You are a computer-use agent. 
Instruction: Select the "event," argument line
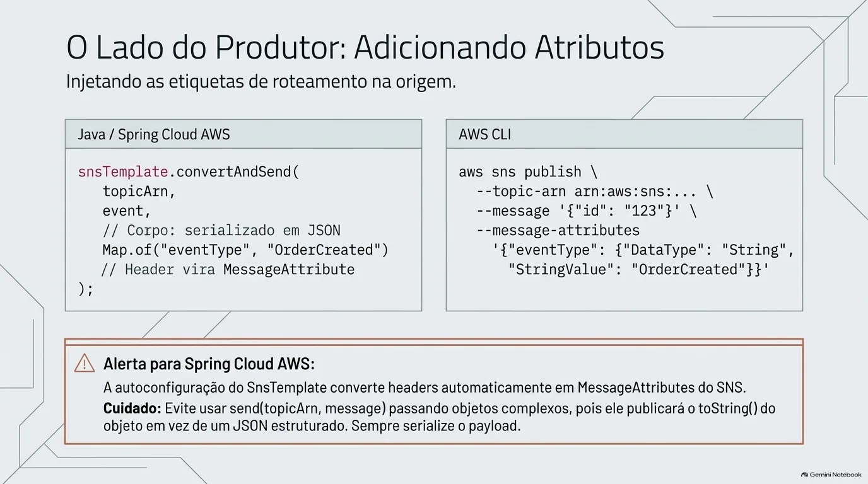tap(127, 211)
